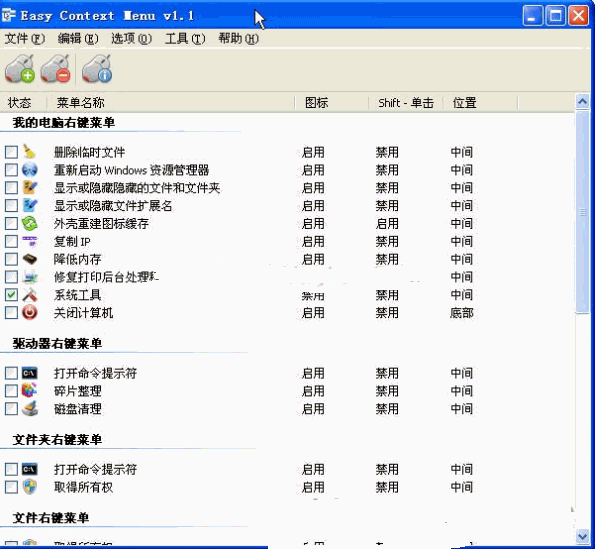Check the 降低内存 checkbox

point(11,259)
